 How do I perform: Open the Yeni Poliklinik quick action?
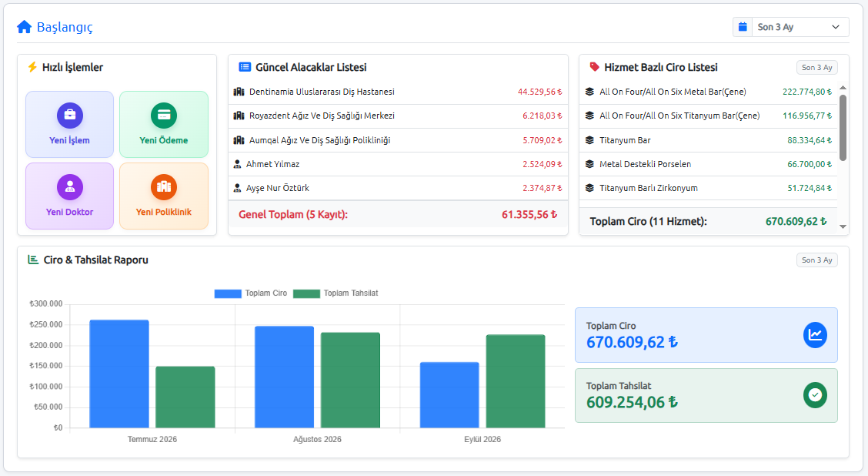[x=164, y=196]
